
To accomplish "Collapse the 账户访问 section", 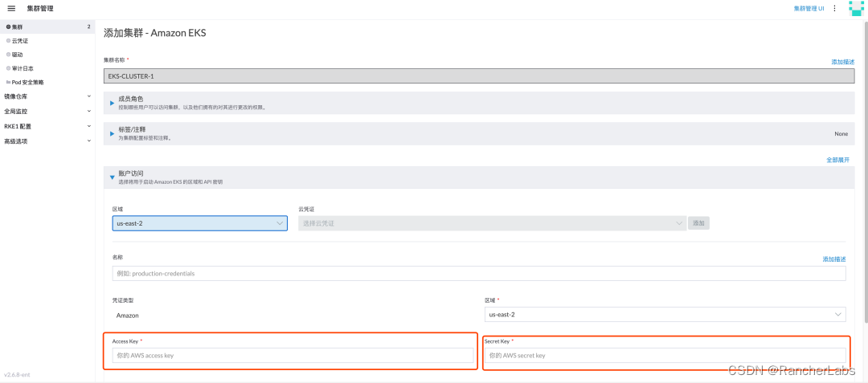I will [x=479, y=177].
